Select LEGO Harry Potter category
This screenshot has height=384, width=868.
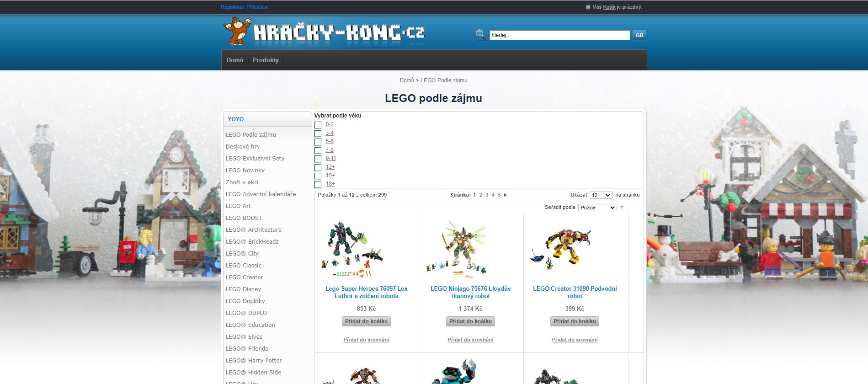[254, 360]
